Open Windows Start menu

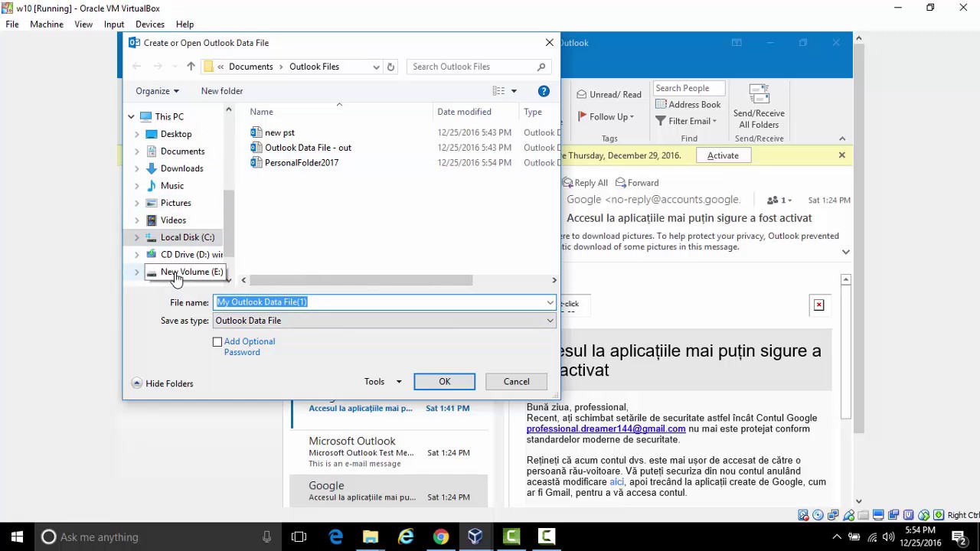click(17, 537)
